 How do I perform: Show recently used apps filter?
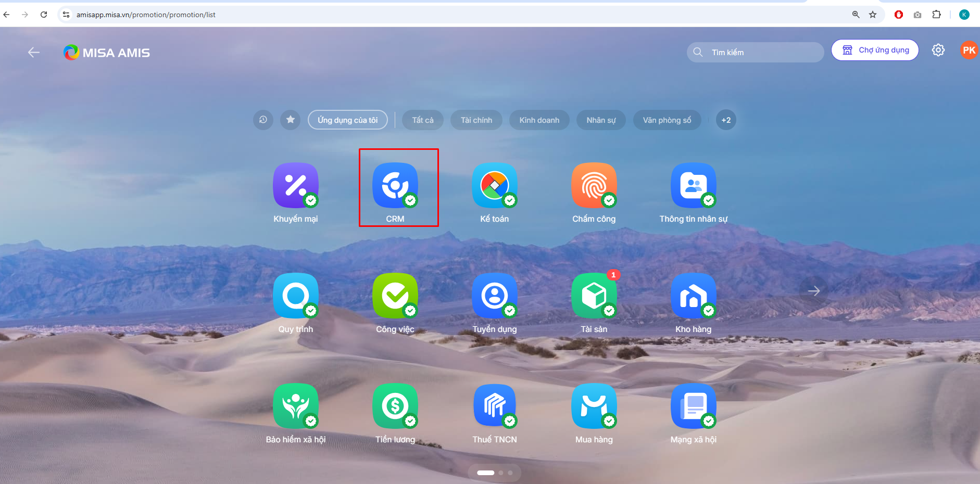point(263,120)
